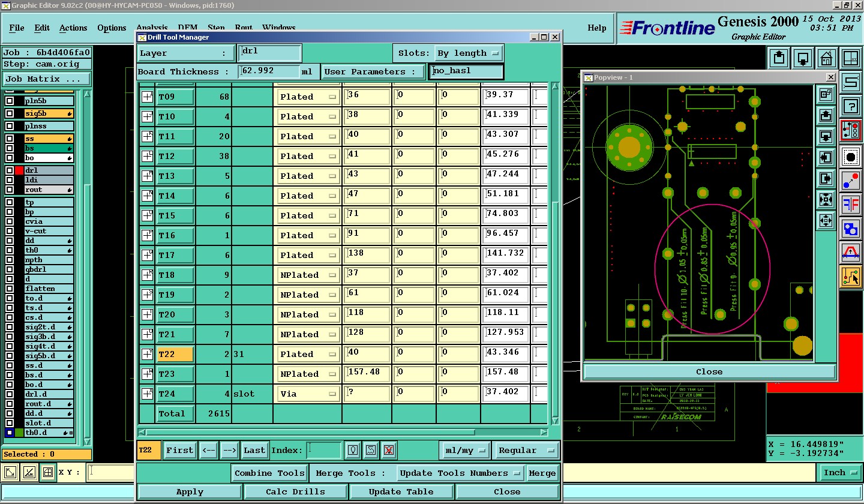
Task: Click the home view icon
Action: (826, 59)
